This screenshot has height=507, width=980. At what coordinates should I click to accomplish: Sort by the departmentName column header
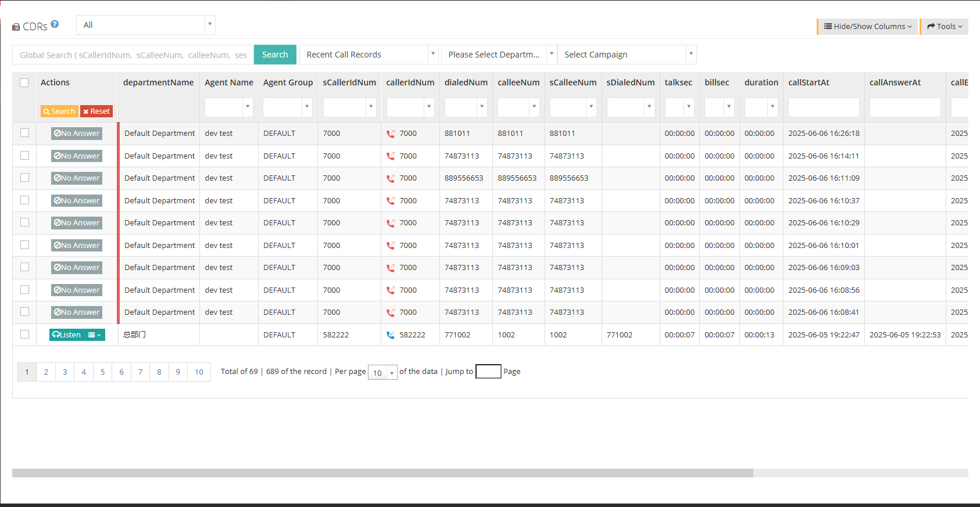pyautogui.click(x=158, y=82)
